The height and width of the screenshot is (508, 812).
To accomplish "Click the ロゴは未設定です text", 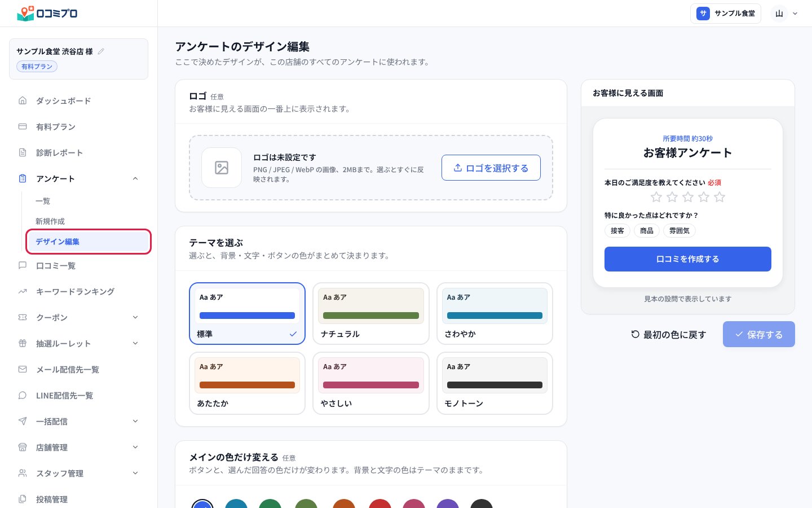I will coord(285,157).
